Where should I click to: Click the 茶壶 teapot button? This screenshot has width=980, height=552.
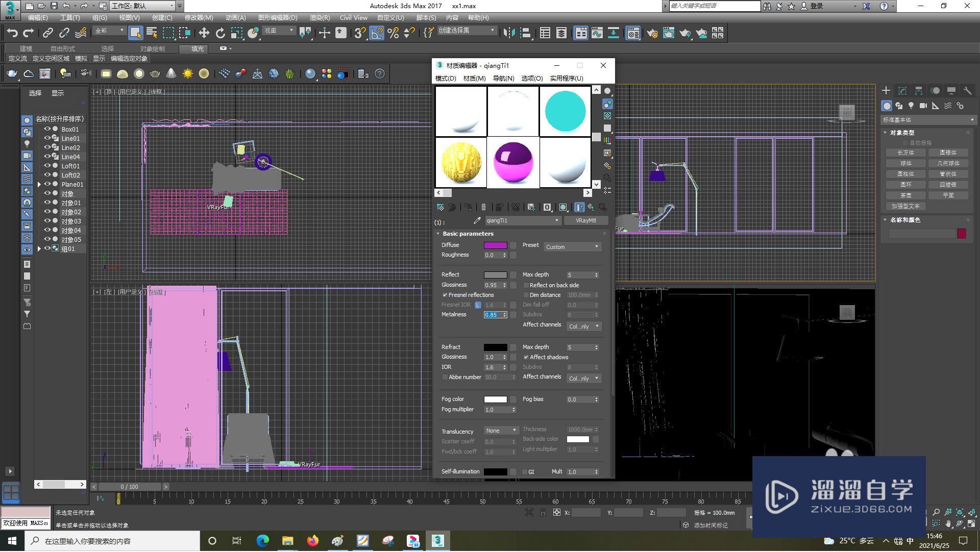906,196
